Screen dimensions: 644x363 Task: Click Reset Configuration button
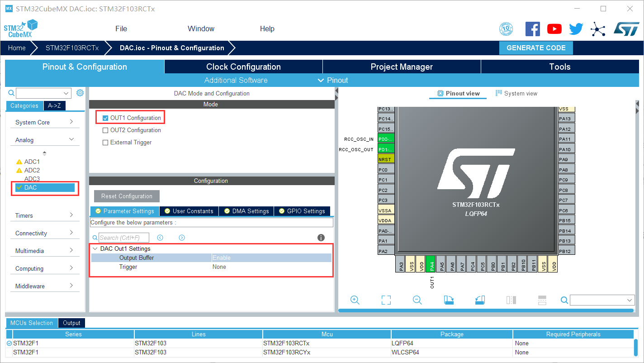127,196
